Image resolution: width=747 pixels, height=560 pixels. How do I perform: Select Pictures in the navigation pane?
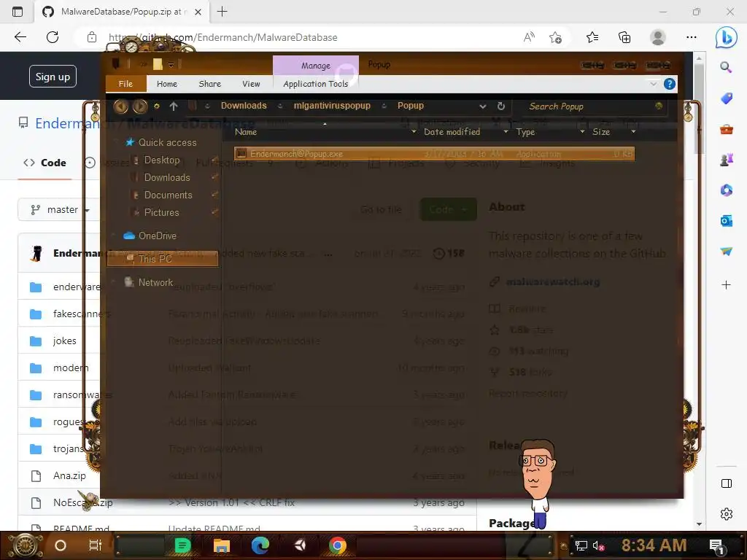(161, 213)
